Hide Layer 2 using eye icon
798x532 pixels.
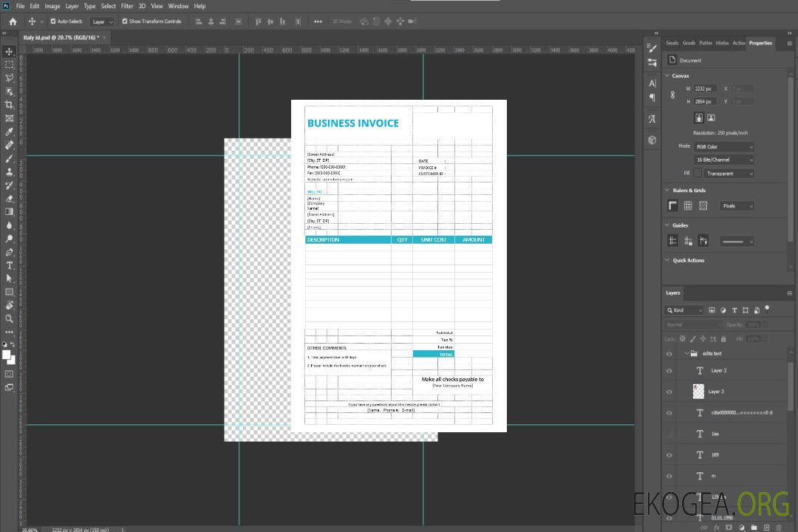[669, 371]
